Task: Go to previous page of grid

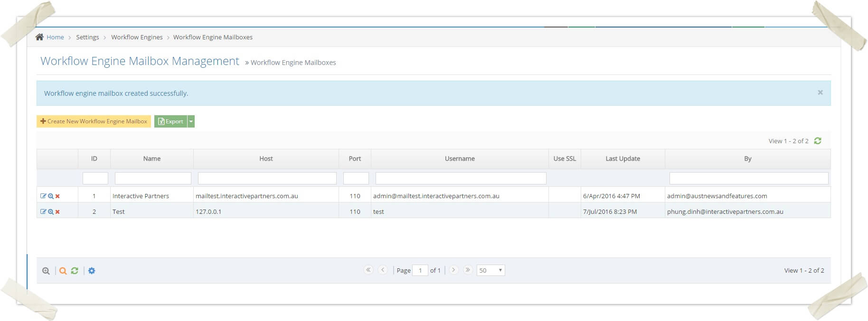Action: 383,270
